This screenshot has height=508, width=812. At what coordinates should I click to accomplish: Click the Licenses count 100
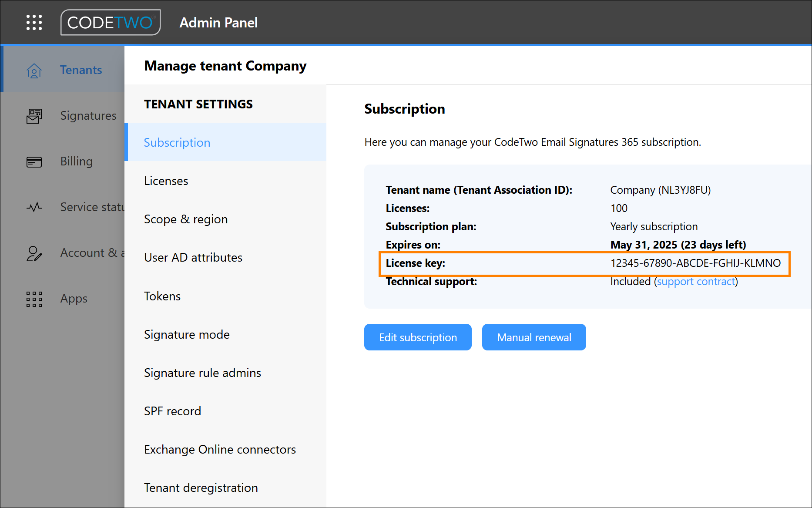point(619,209)
